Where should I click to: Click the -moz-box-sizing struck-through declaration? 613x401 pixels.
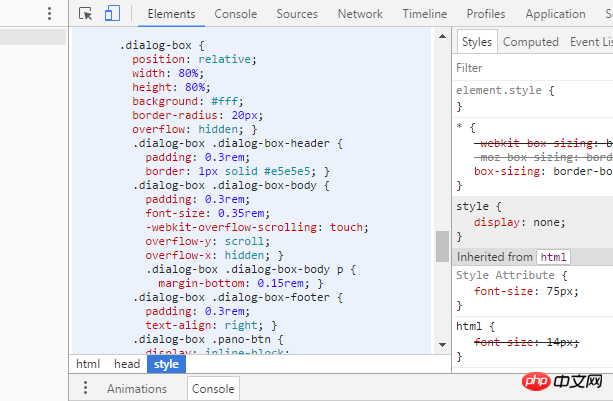click(543, 158)
